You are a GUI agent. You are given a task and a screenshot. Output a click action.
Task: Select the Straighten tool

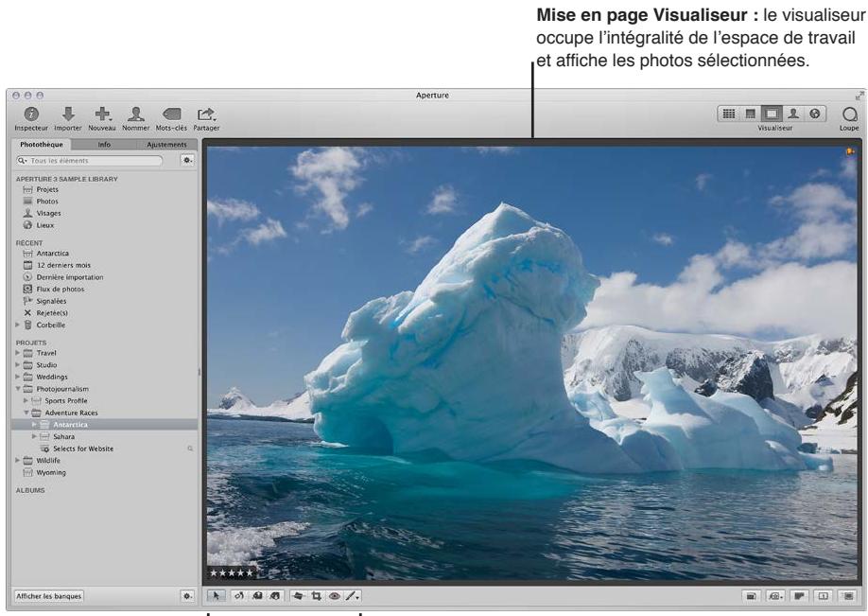(298, 596)
